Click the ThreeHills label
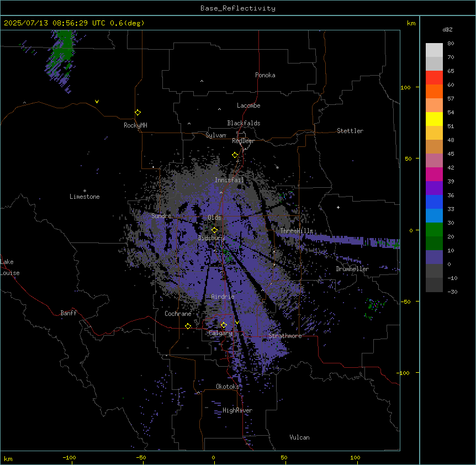The width and height of the screenshot is (476, 465). (x=297, y=231)
